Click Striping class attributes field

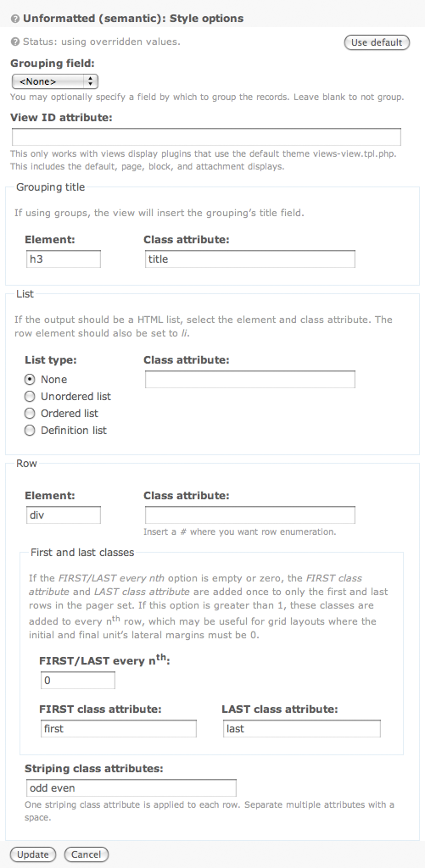click(x=131, y=788)
